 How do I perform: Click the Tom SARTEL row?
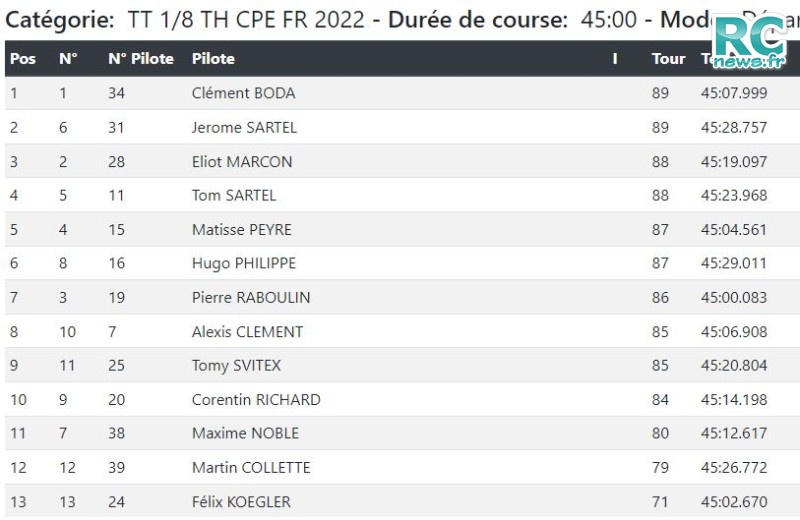coord(403,195)
